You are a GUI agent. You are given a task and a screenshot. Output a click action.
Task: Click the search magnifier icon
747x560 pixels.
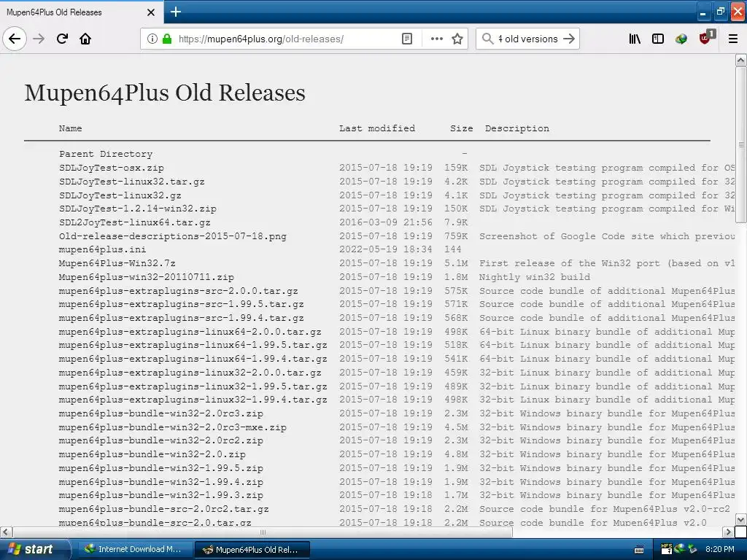coord(487,39)
